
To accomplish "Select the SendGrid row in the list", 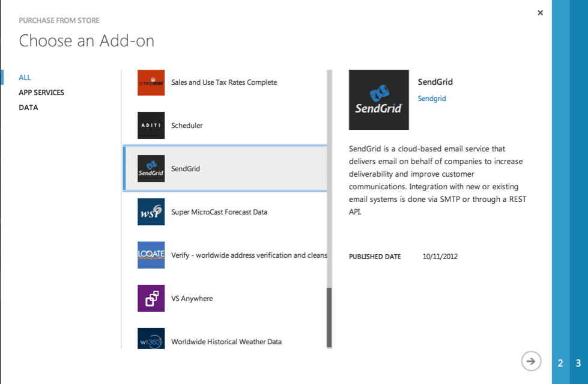I will click(x=225, y=168).
